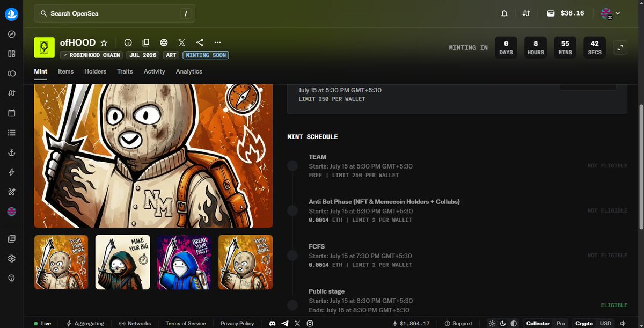Screen dimensions: 644x328
Task: Click the JUL 2026 tag
Action: pos(142,55)
